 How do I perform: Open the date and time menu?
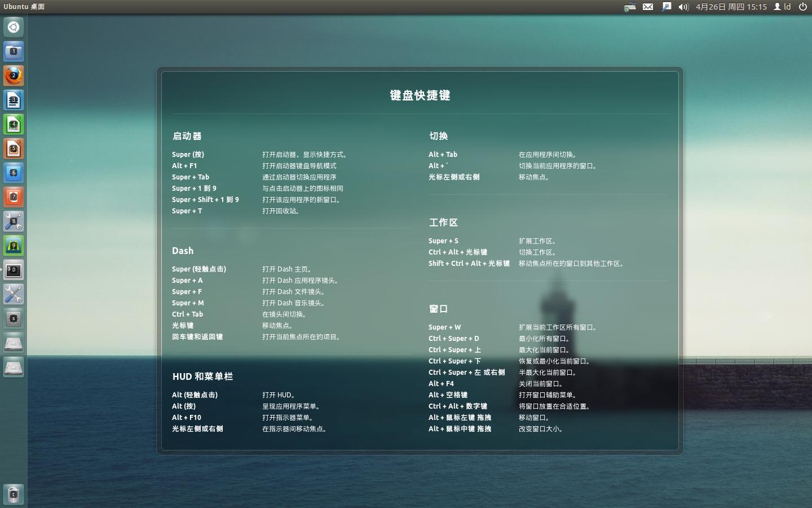click(x=731, y=7)
